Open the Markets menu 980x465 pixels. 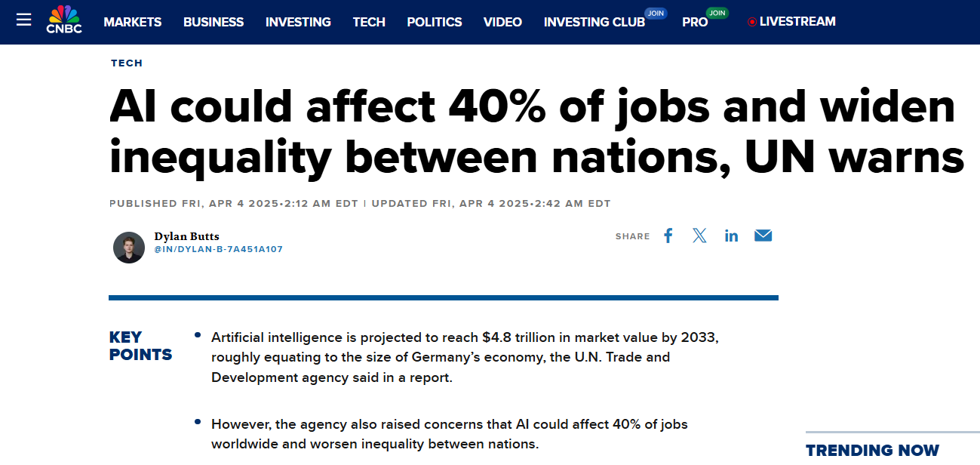(x=133, y=22)
